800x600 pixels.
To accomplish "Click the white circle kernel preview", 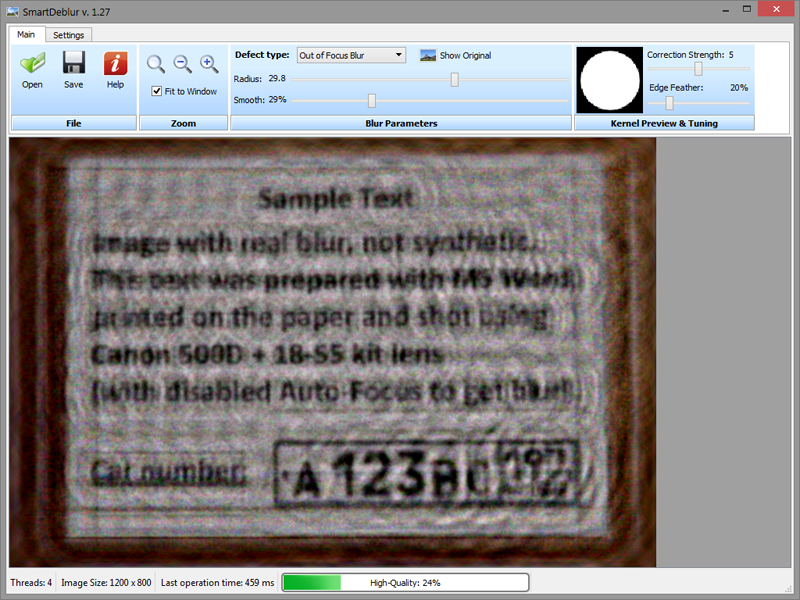I will click(609, 81).
